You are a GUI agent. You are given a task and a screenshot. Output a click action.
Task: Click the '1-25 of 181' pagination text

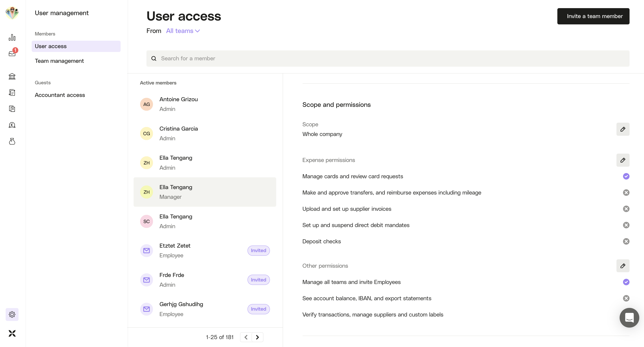point(220,337)
